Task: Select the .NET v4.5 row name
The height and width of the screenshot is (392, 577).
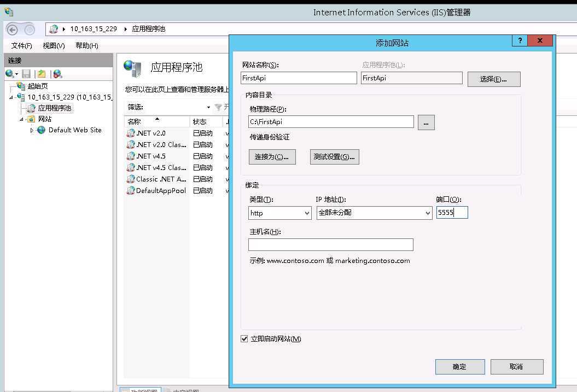Action: [151, 156]
